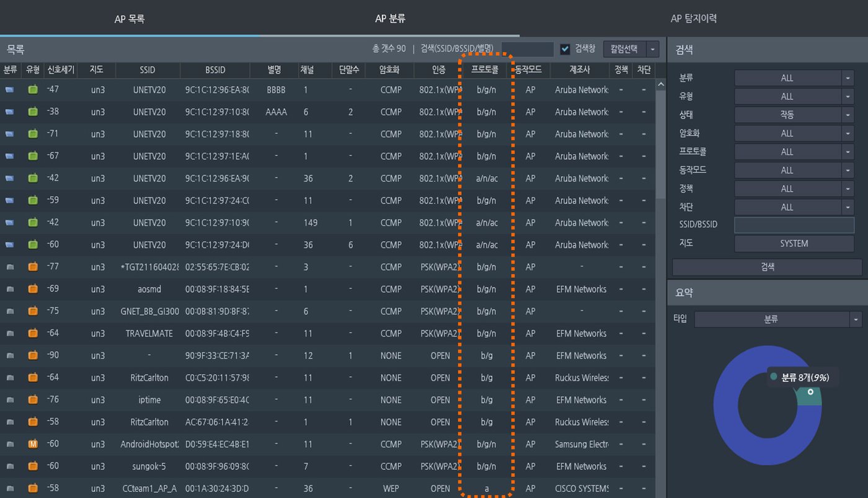Sort by 신호세기 column header

pyautogui.click(x=61, y=70)
